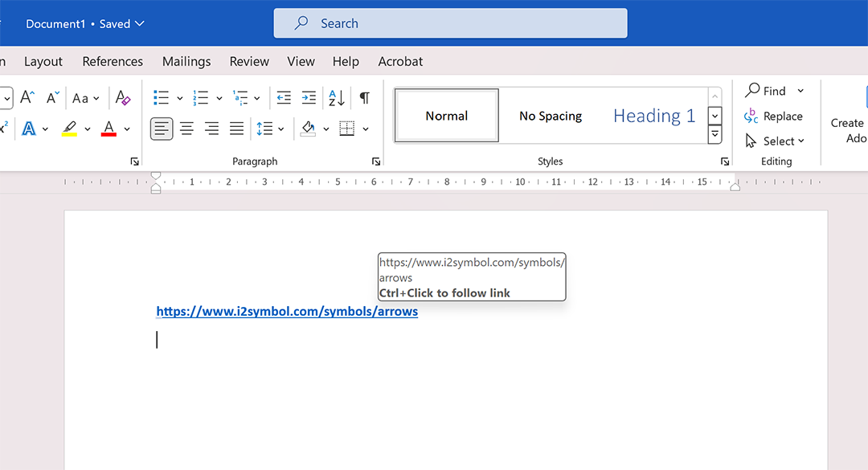Insert a bulleted list

(x=161, y=98)
